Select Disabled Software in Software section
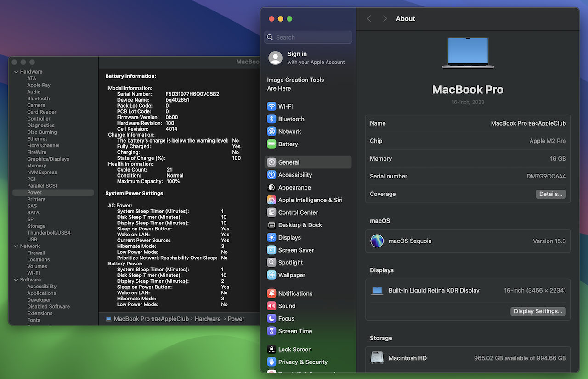 point(48,307)
